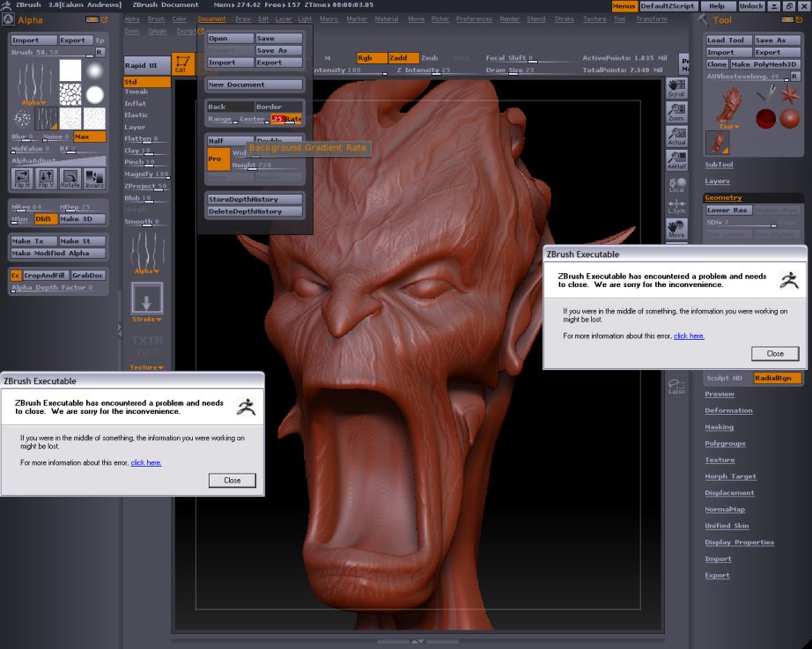Flip the alpha horizontally with Flip H
The image size is (812, 649).
coord(22,178)
